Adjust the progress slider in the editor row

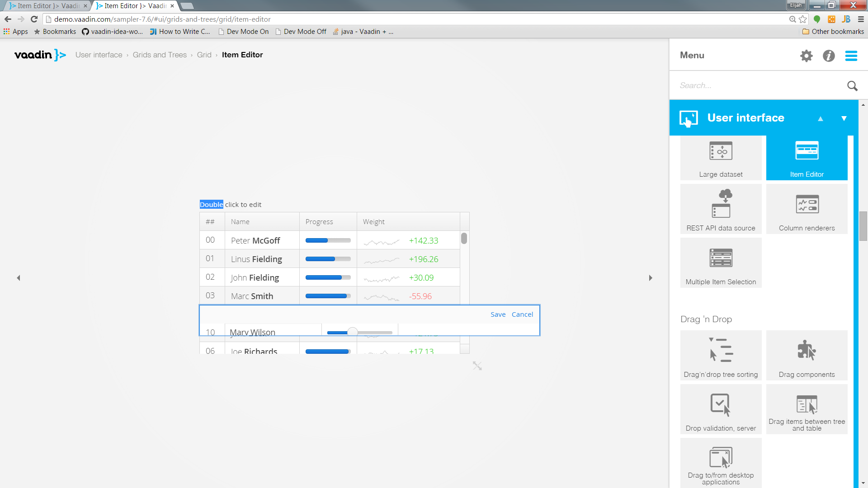352,331
